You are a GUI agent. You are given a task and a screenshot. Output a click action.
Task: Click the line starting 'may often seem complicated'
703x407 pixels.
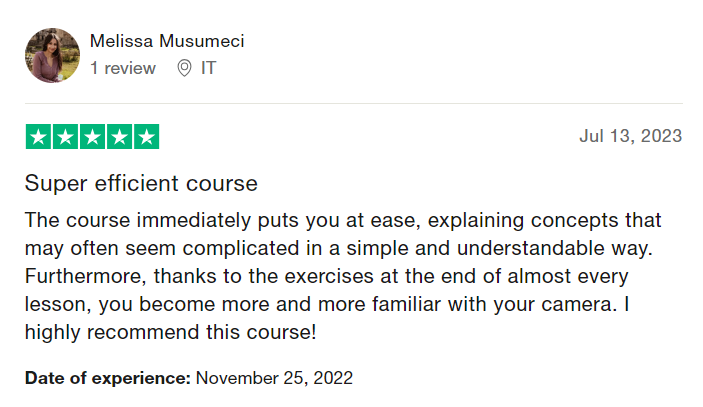(x=338, y=249)
